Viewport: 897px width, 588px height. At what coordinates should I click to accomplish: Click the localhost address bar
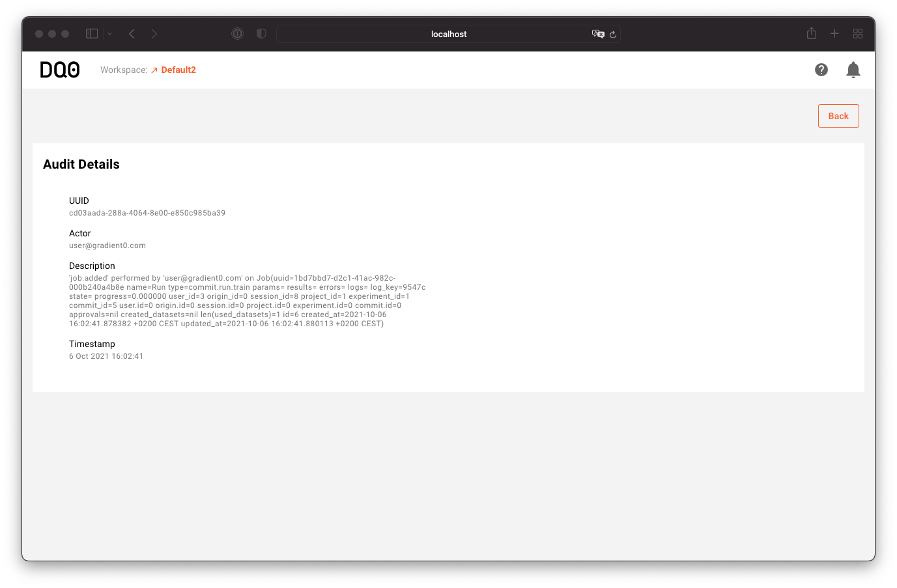(x=448, y=34)
